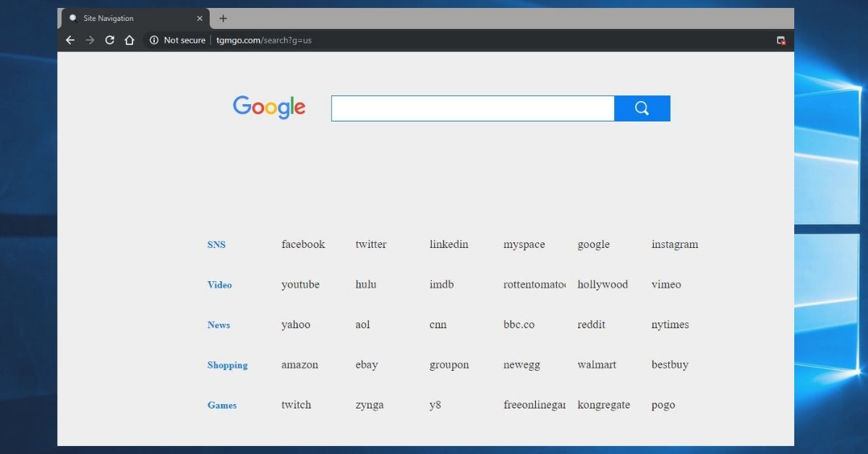
Task: Open the rottentomatoes link
Action: point(535,285)
